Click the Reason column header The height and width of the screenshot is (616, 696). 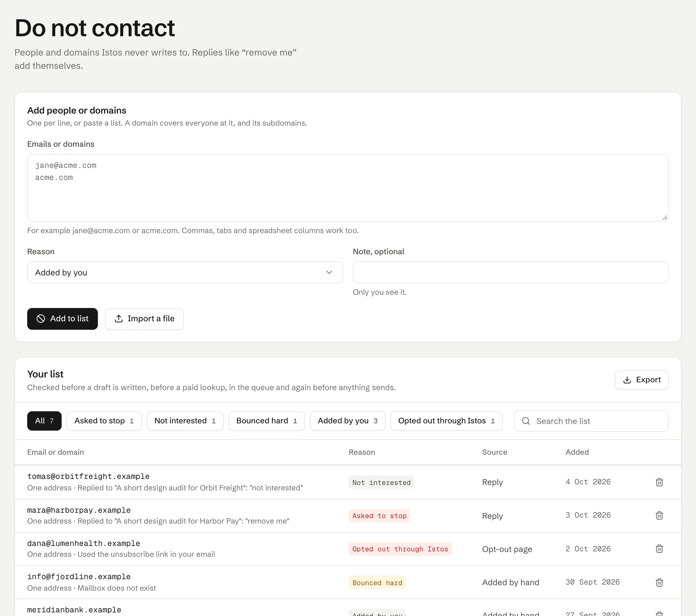pyautogui.click(x=362, y=452)
